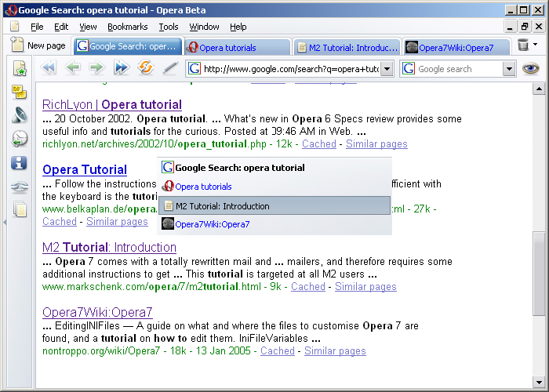
Task: Click the Rewind navigation button
Action: point(49,68)
